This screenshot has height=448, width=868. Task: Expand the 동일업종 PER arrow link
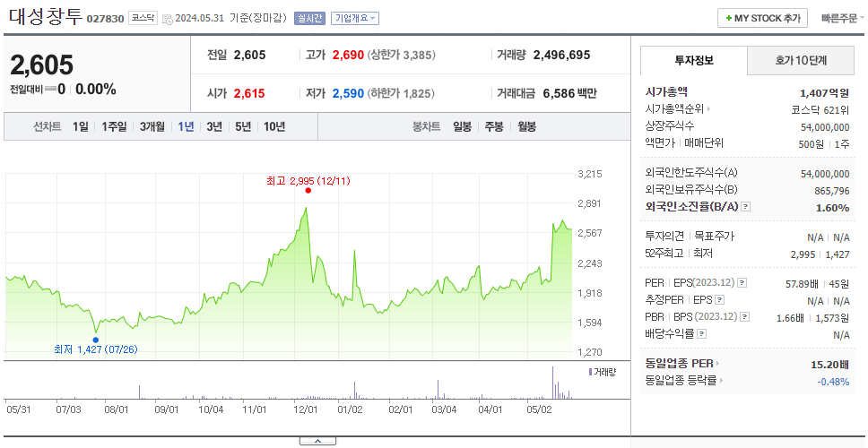(x=718, y=364)
